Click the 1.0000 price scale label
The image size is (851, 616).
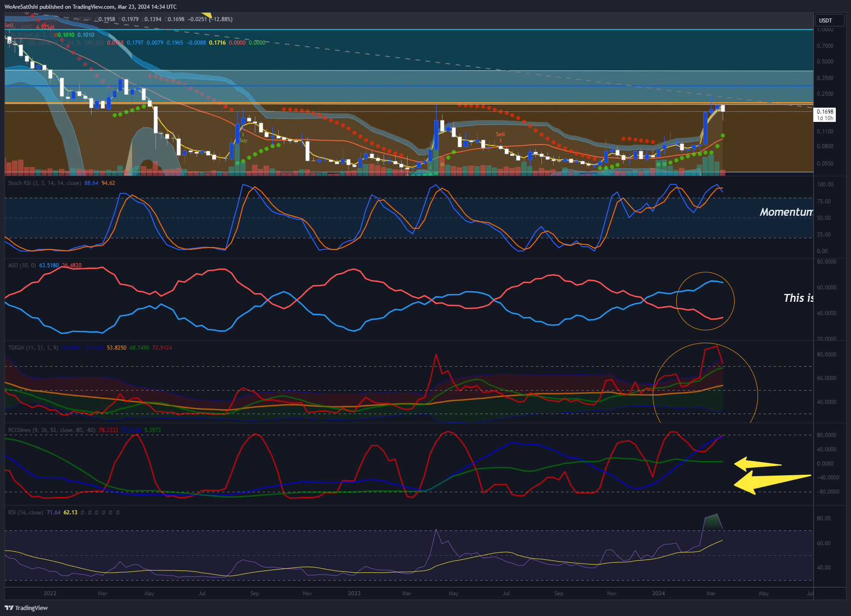825,29
